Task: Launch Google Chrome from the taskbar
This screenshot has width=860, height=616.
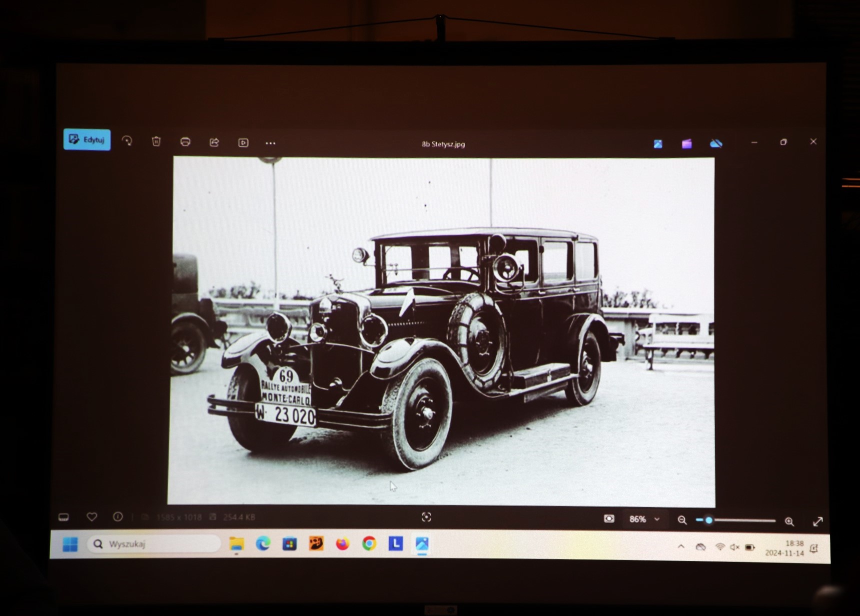Action: (x=369, y=543)
